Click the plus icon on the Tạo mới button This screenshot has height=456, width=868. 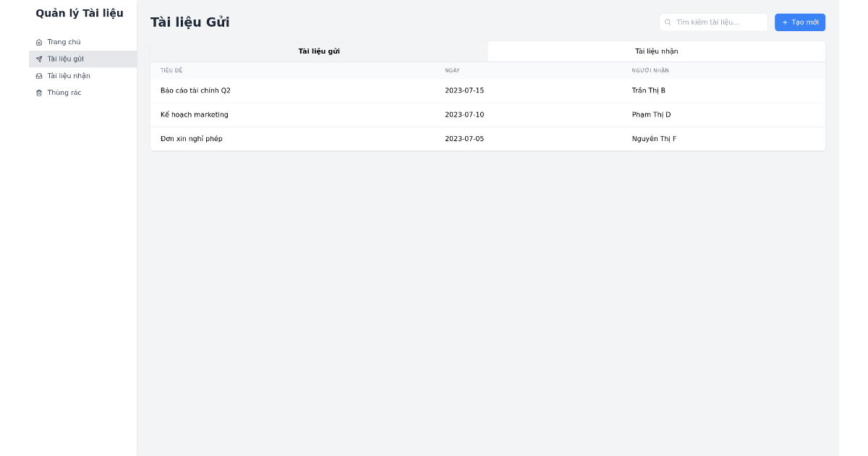point(786,22)
